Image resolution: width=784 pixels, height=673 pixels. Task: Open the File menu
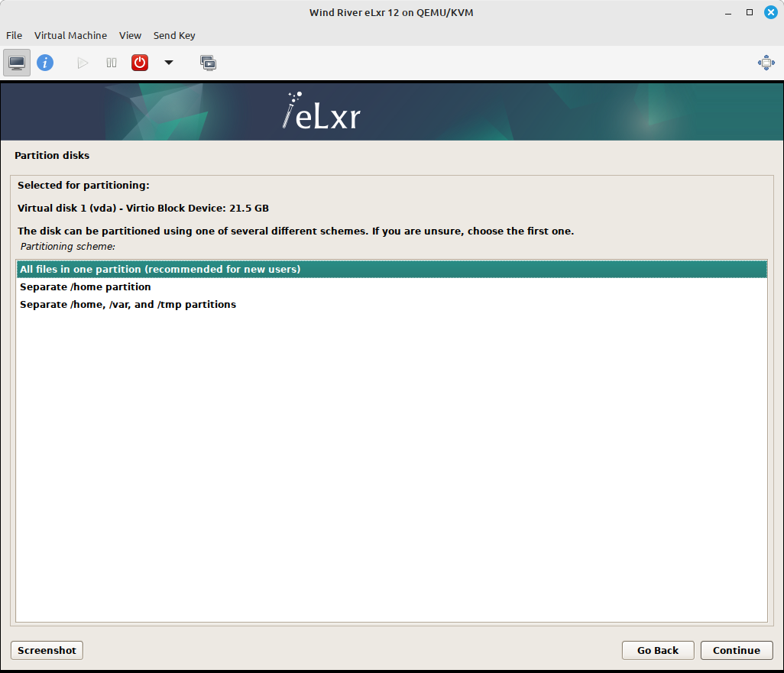(x=14, y=35)
